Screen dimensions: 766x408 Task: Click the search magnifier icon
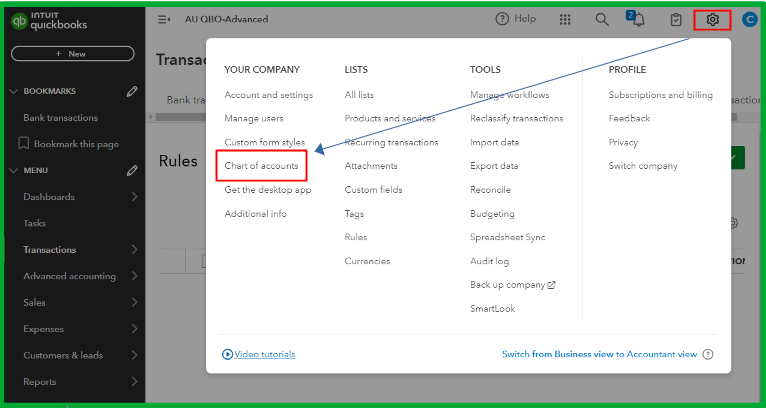[x=602, y=20]
